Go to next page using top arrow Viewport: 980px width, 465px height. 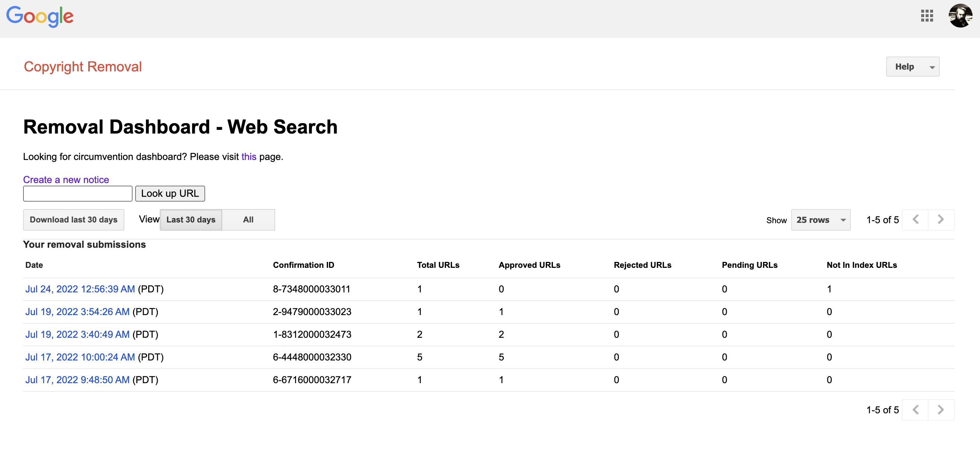pyautogui.click(x=941, y=219)
